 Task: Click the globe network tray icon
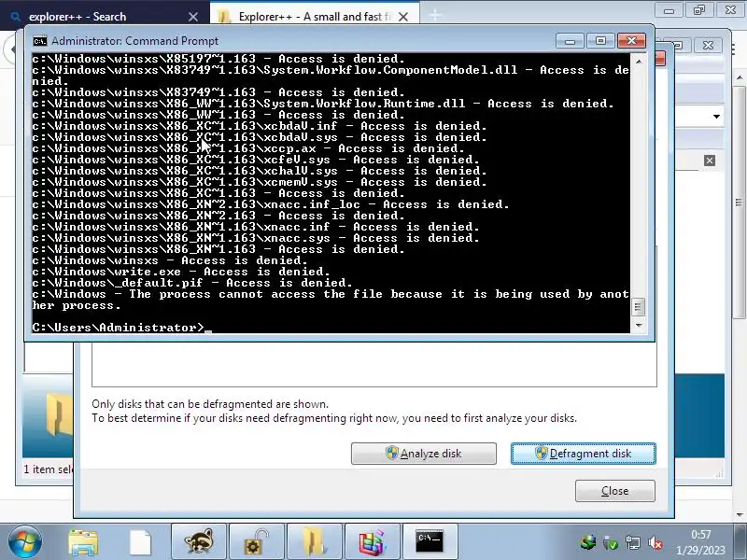588,542
